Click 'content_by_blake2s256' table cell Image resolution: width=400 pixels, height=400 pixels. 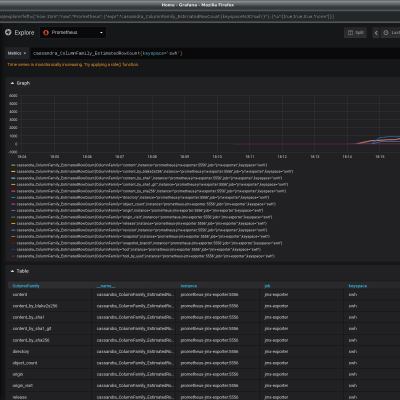coord(50,306)
